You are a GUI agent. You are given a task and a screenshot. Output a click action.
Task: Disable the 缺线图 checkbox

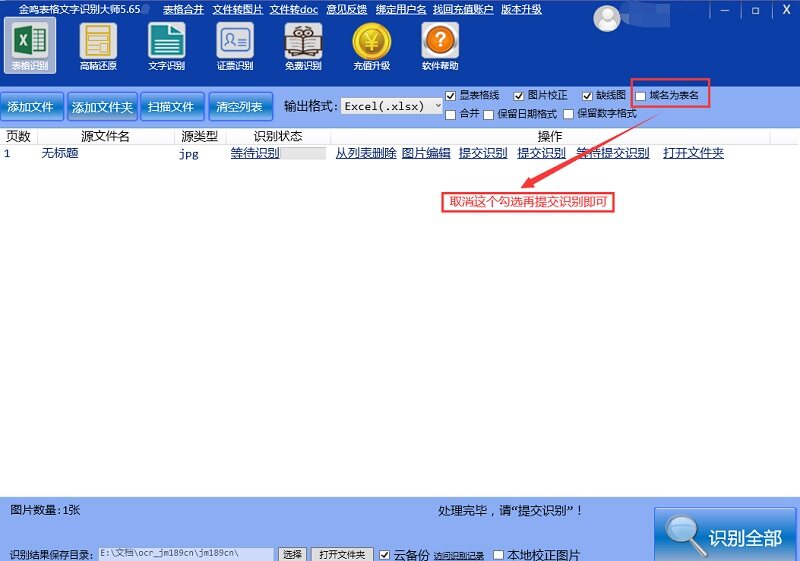click(x=587, y=96)
